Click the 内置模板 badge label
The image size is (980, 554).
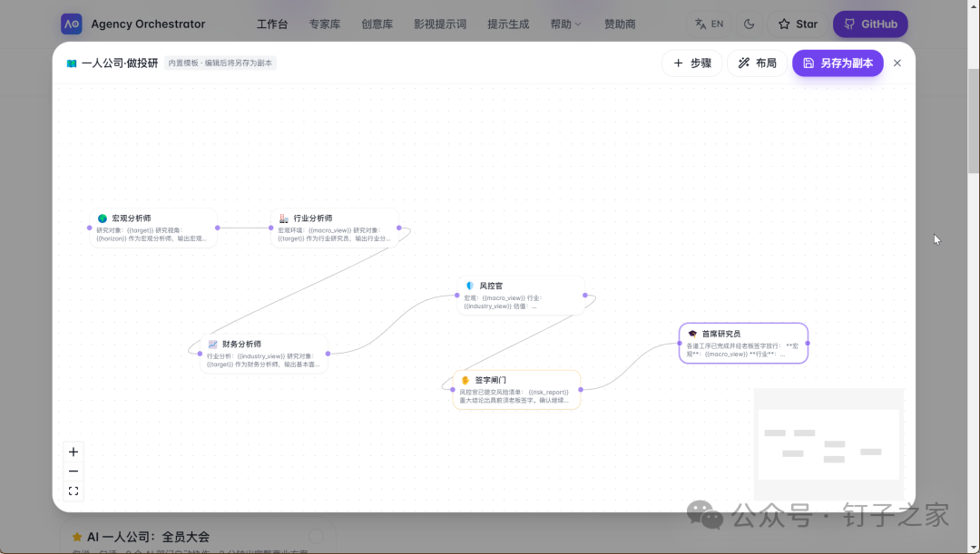click(x=220, y=63)
